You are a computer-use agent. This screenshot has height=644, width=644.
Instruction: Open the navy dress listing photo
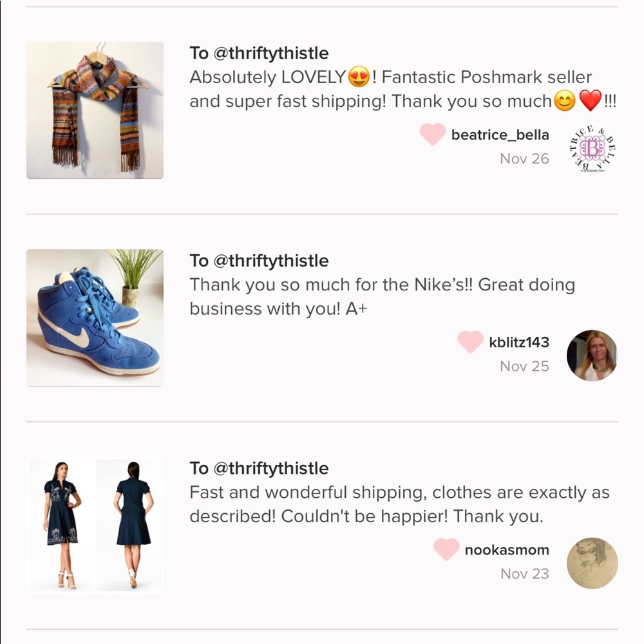click(x=95, y=525)
